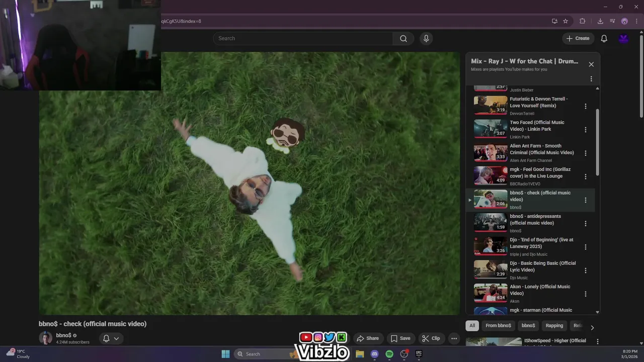Screen dimensions: 644x362
Task: Open the weather widget showing Cloudy
Action: (18, 354)
